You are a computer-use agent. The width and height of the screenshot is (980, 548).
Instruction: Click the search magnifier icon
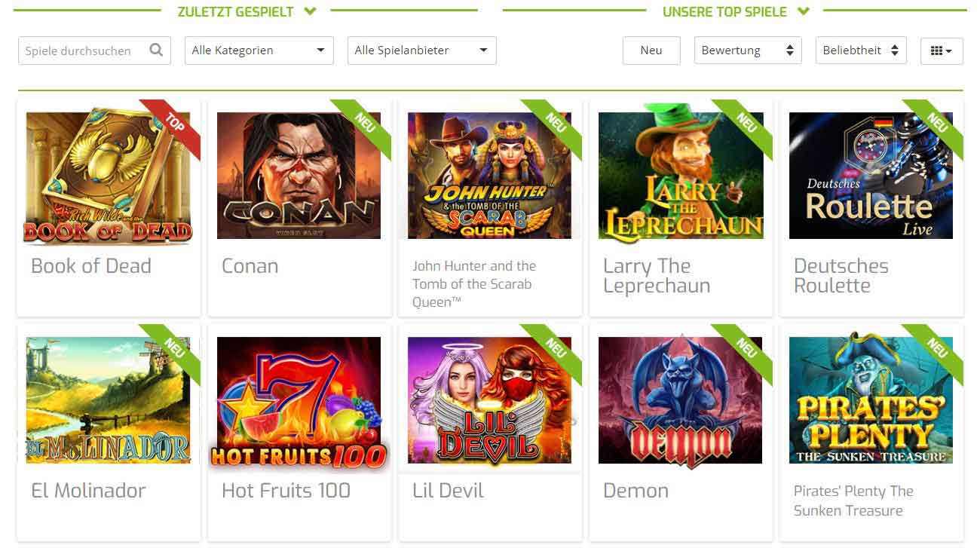point(156,51)
